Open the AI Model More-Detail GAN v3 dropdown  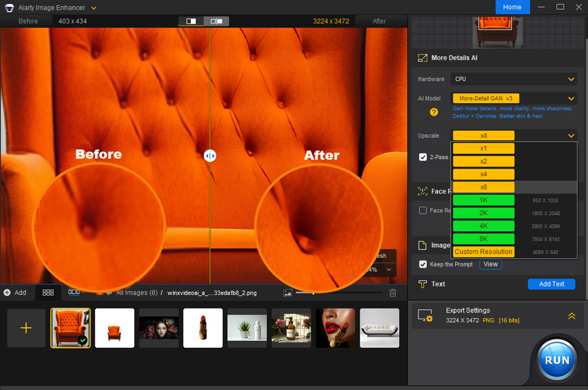[x=514, y=99]
